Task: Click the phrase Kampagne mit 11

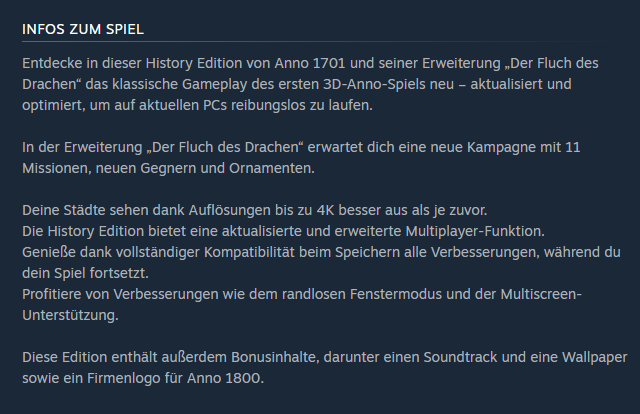Action: pyautogui.click(x=523, y=147)
